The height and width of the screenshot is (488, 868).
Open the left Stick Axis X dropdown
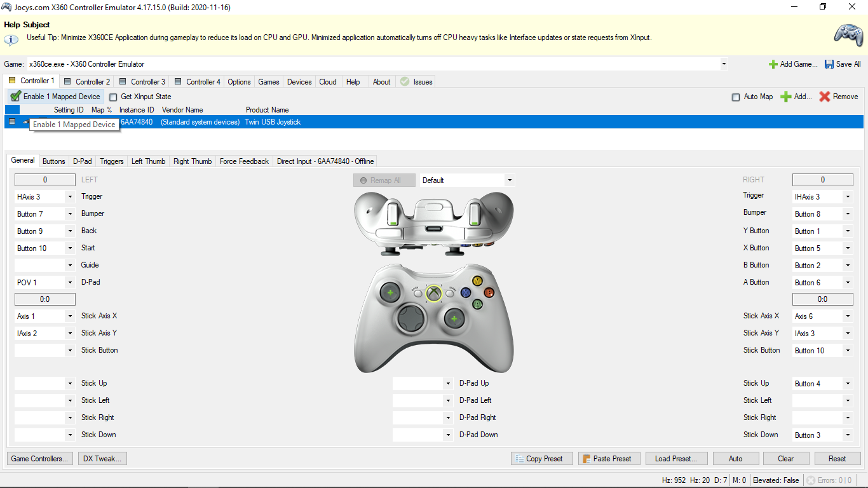(70, 316)
